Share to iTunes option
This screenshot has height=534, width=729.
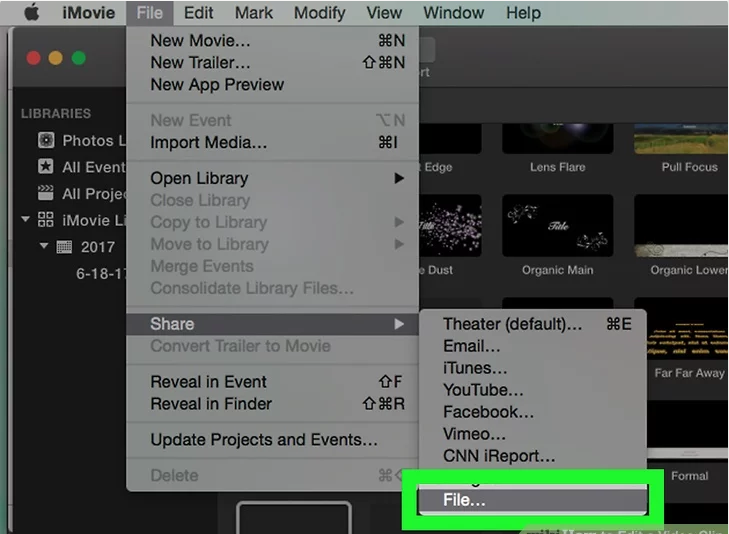tap(533, 368)
